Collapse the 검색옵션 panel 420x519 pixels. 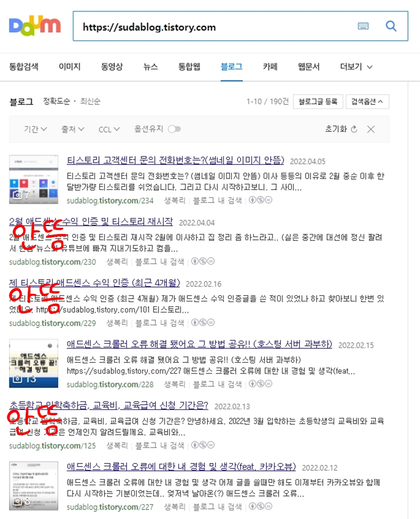[367, 101]
